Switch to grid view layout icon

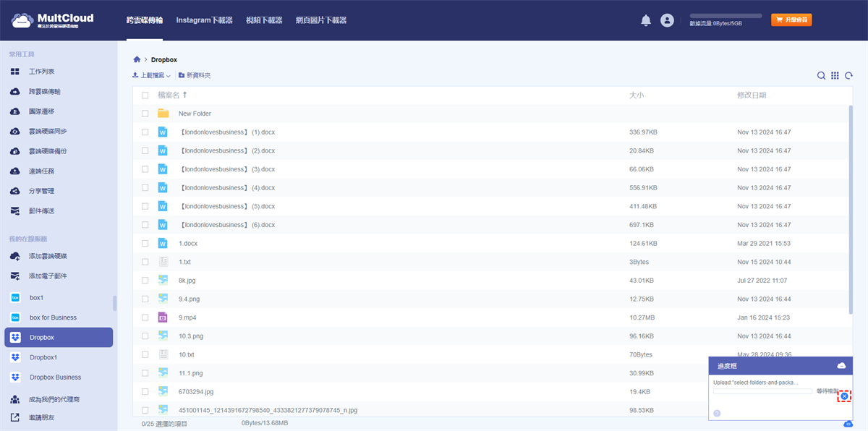pos(835,75)
